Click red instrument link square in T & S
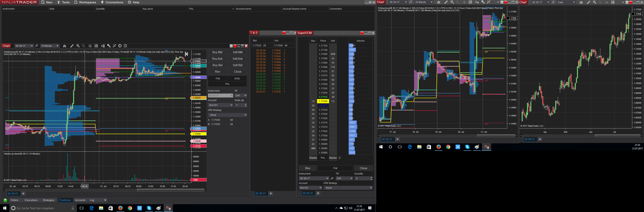The width and height of the screenshot is (644, 212). pyautogui.click(x=284, y=33)
